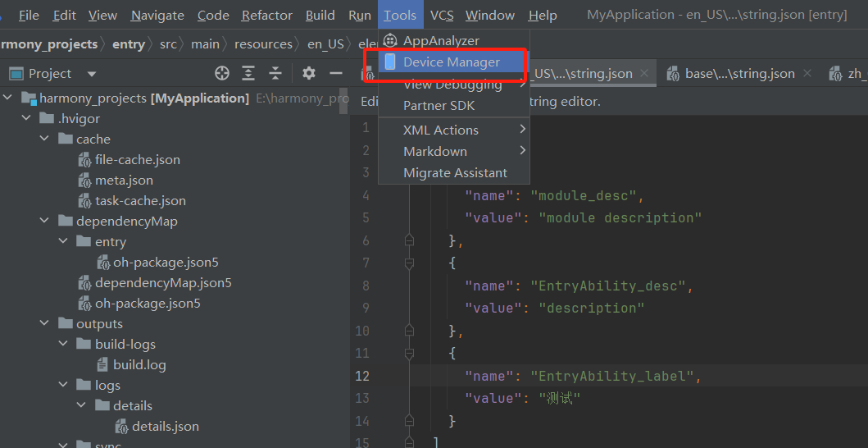The image size is (868, 448).
Task: Click the fold marker on line 7
Action: 409,263
